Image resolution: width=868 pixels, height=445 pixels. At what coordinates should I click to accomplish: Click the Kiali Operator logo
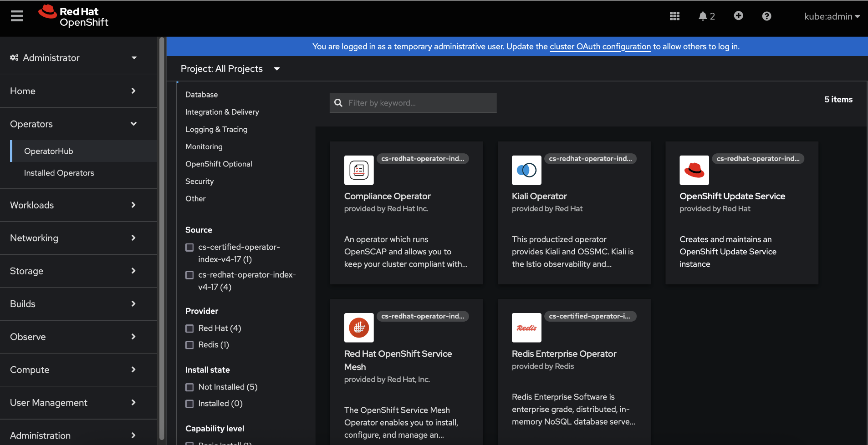[526, 170]
